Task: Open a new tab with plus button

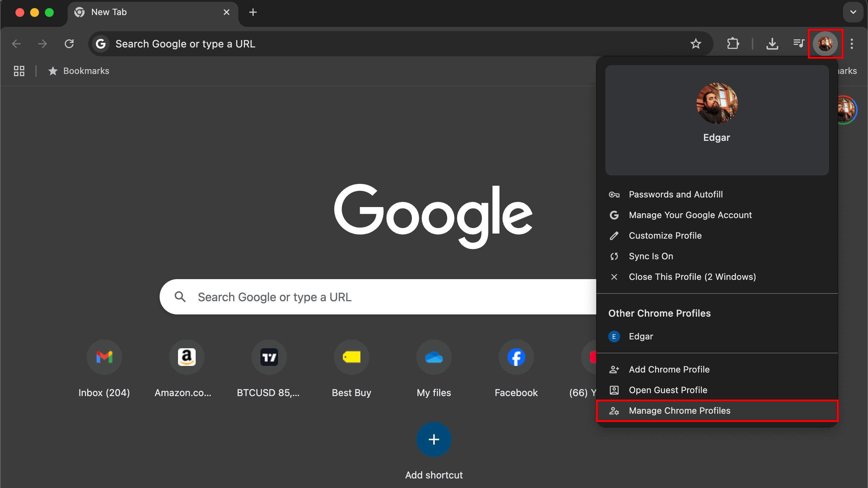Action: point(253,12)
